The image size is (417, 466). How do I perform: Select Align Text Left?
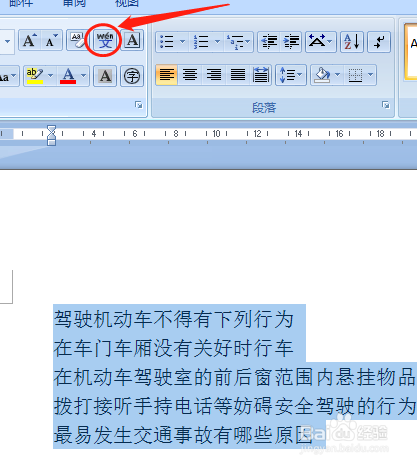(167, 75)
